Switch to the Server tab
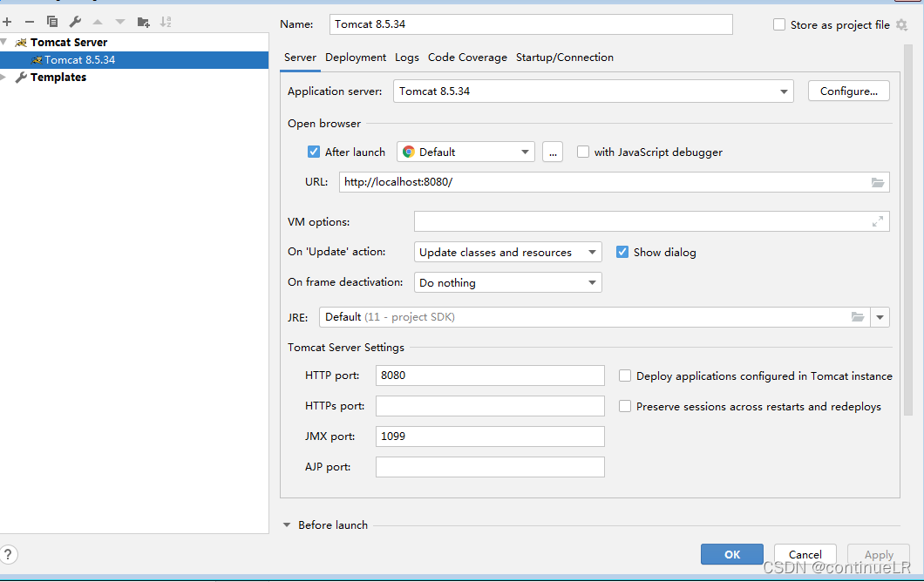The height and width of the screenshot is (582, 924). click(x=300, y=58)
